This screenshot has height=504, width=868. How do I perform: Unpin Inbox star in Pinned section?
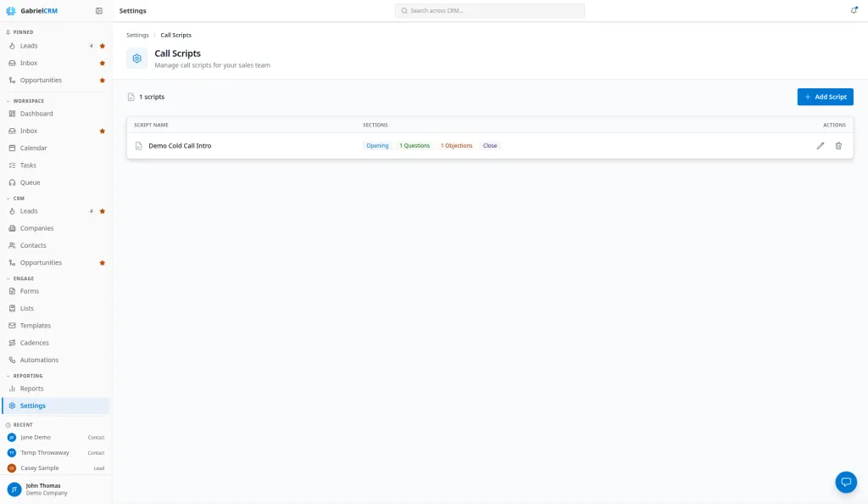(103, 63)
